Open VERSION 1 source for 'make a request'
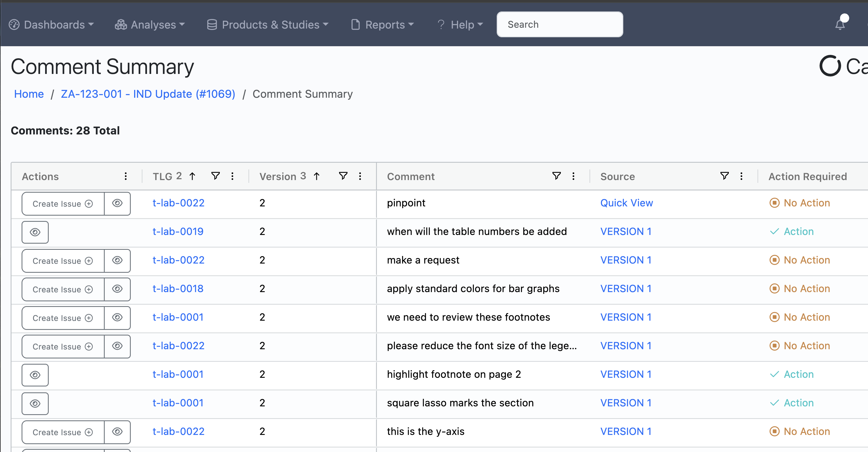Viewport: 868px width, 452px height. pos(626,260)
